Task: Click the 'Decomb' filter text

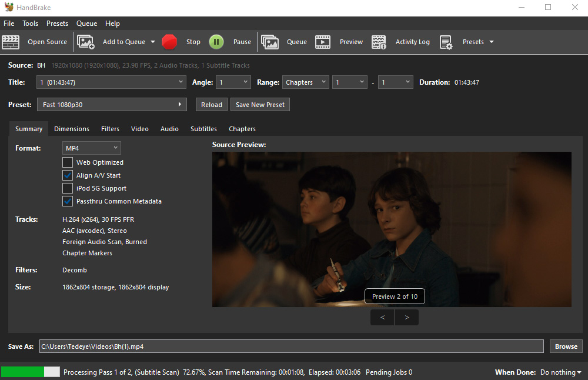Action: pos(75,270)
